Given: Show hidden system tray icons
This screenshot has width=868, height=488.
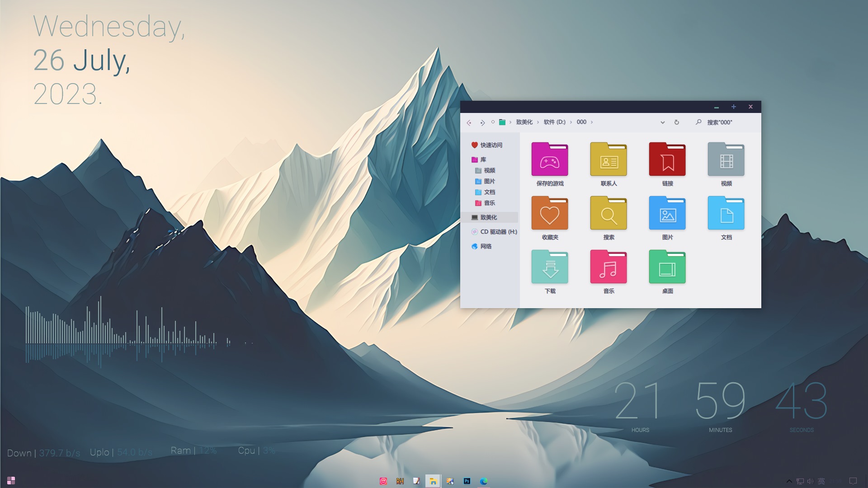Looking at the screenshot, I should pos(789,481).
